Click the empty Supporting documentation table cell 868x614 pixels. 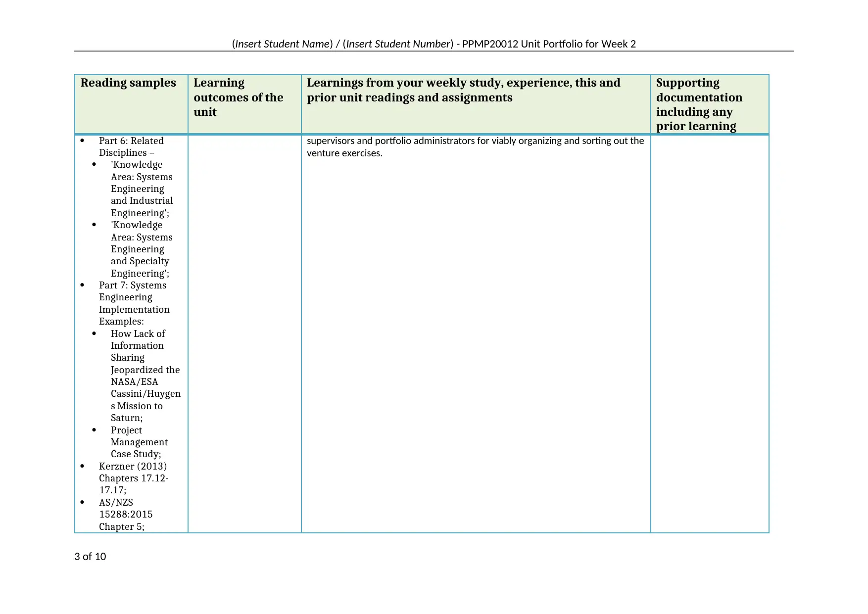[x=710, y=334]
